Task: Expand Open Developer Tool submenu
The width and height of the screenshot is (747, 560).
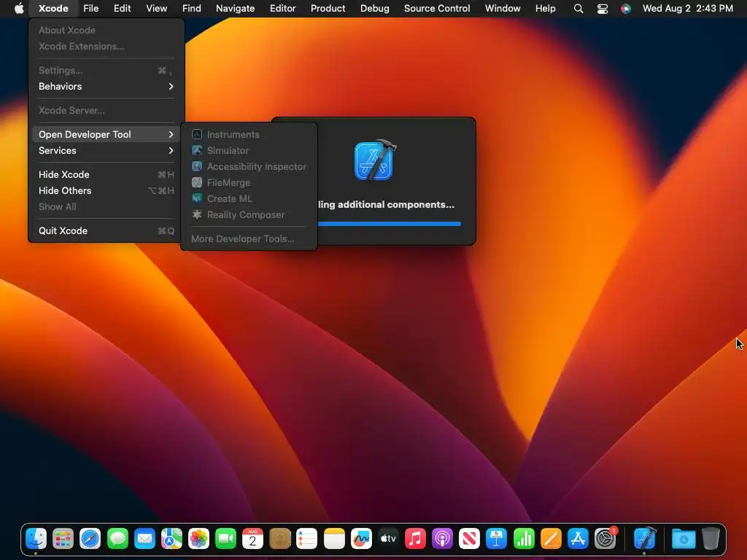Action: (x=107, y=134)
